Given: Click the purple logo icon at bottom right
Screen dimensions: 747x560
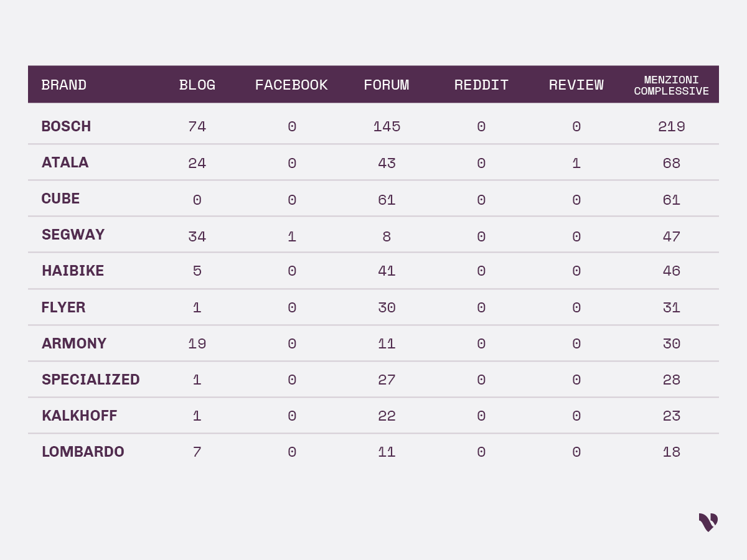Looking at the screenshot, I should (x=708, y=522).
